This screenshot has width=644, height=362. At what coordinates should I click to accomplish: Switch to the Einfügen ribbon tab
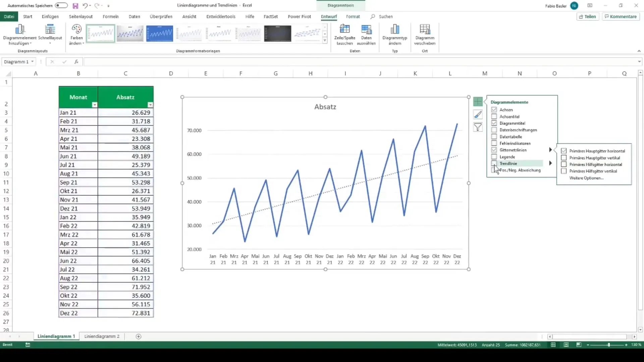coord(50,16)
